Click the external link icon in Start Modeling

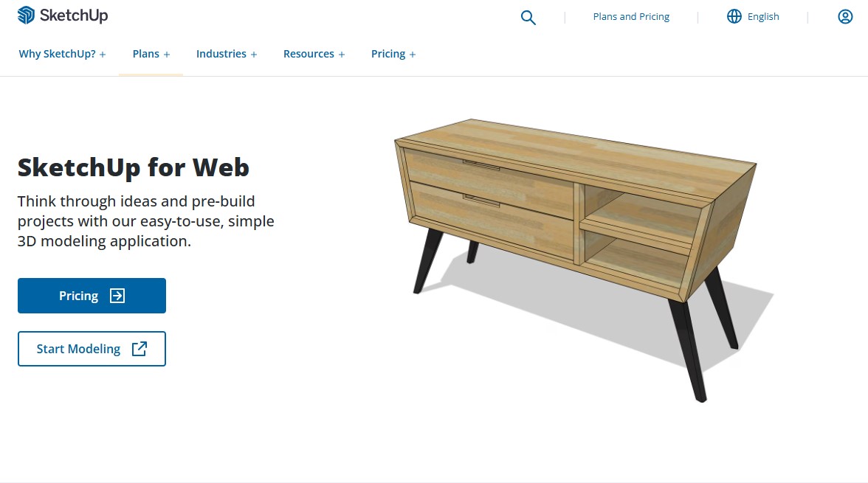[x=139, y=349]
